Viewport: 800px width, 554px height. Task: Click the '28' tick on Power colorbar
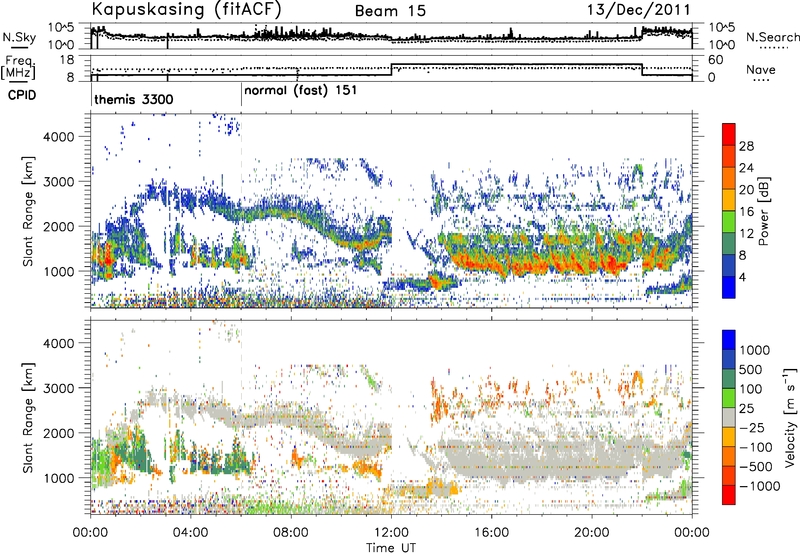pos(746,146)
